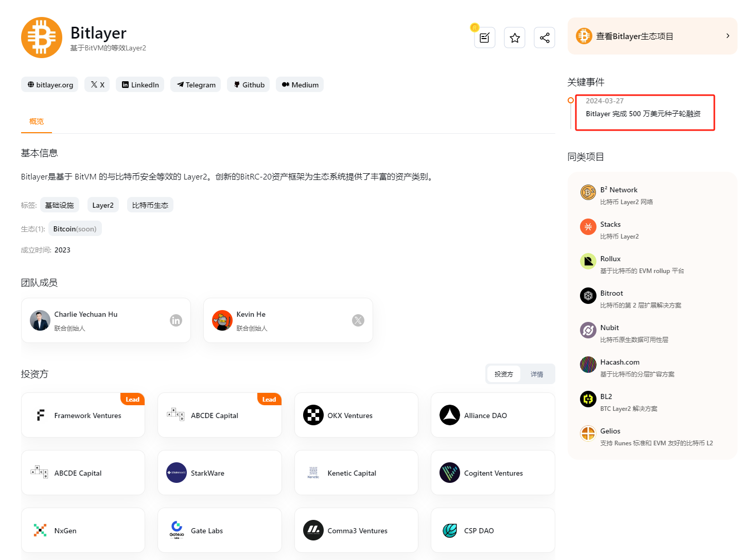Image resolution: width=738 pixels, height=560 pixels.
Task: Open the Medium link button
Action: click(300, 85)
